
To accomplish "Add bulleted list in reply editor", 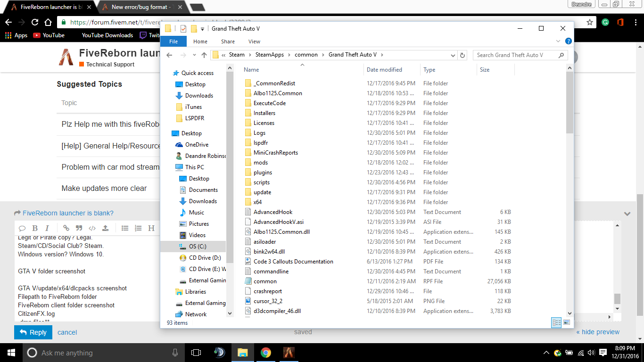I will point(125,228).
